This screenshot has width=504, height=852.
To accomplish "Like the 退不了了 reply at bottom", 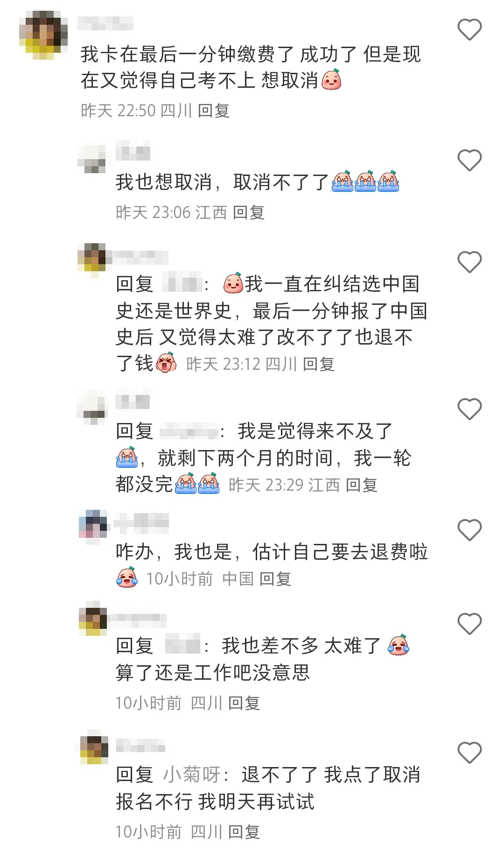I will click(x=469, y=753).
